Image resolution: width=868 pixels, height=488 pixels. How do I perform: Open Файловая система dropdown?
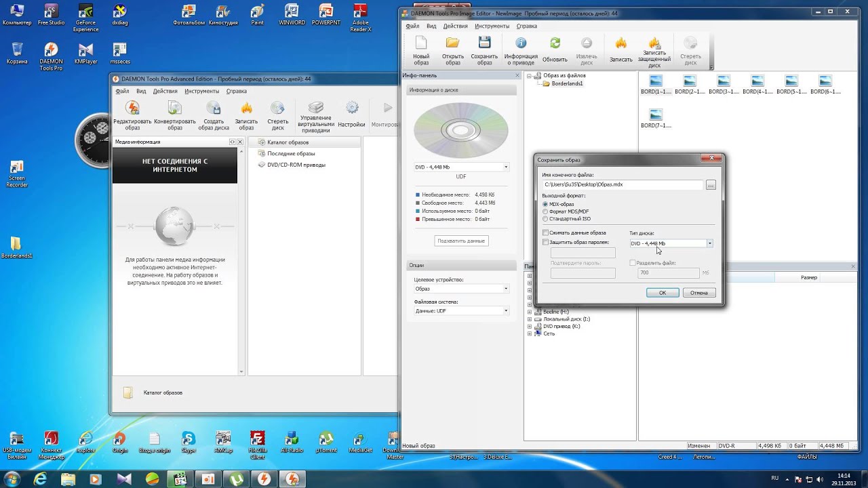coord(461,311)
